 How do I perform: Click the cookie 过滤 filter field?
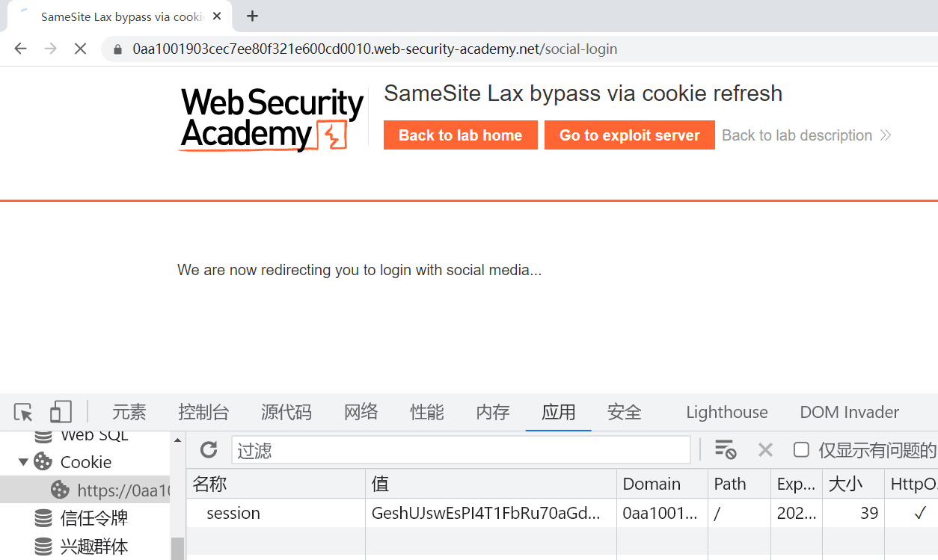pyautogui.click(x=460, y=450)
